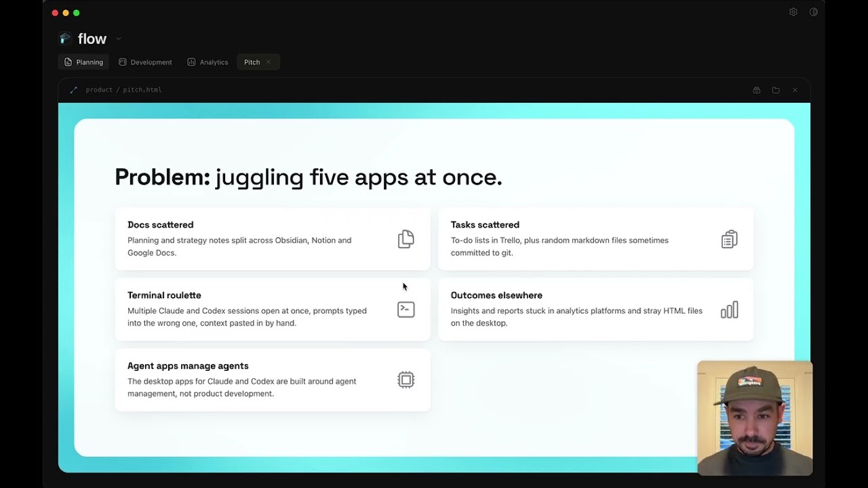Open the Development tab

(145, 62)
